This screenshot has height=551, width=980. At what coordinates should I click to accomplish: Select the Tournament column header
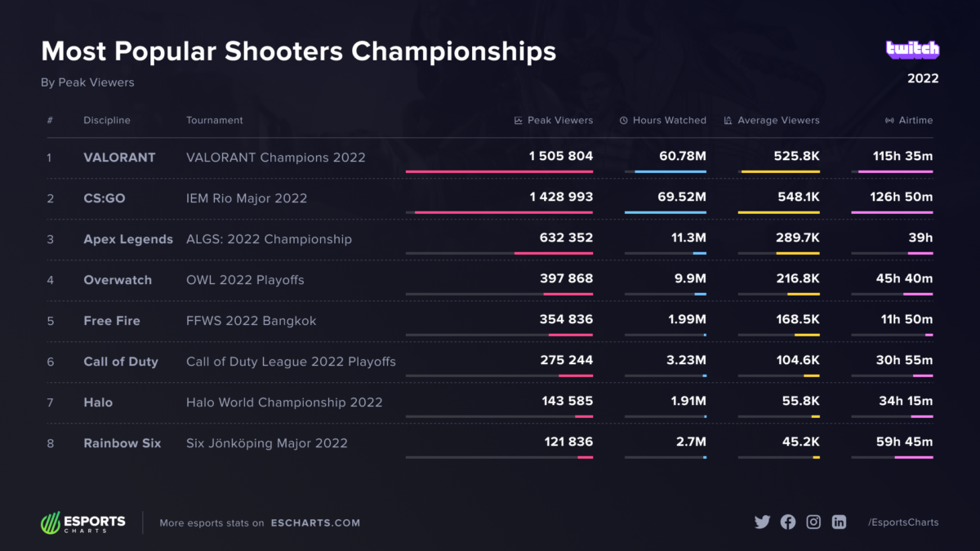pos(215,121)
